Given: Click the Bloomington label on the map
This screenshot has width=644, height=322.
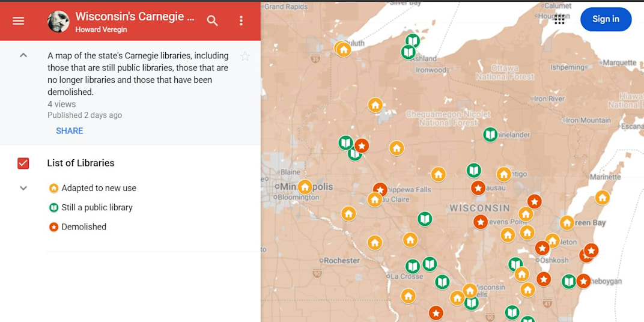Looking at the screenshot, I should coord(298,198).
